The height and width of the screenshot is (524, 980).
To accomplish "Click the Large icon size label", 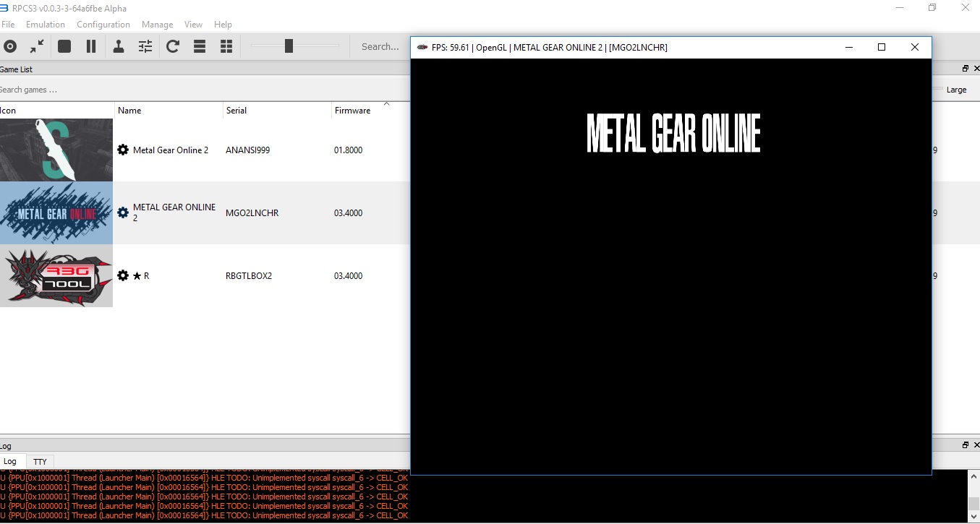I will [x=956, y=90].
